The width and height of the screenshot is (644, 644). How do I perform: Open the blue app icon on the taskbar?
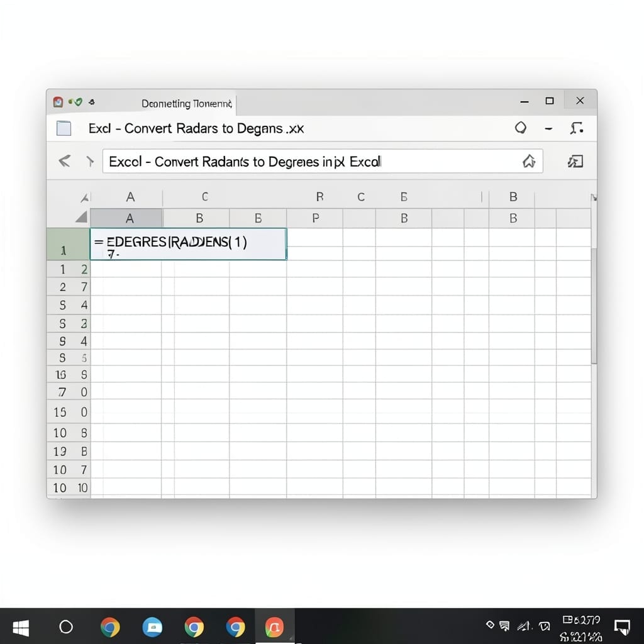point(152,627)
